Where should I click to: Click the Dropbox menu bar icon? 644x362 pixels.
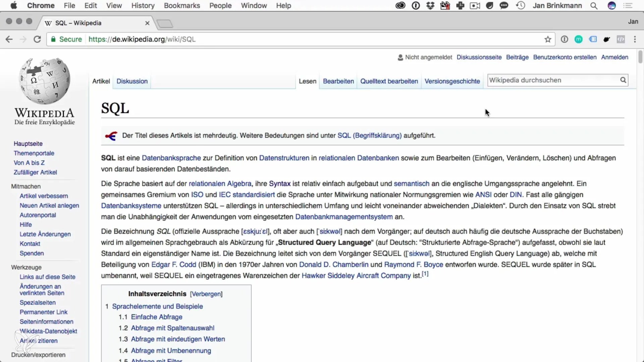point(430,5)
